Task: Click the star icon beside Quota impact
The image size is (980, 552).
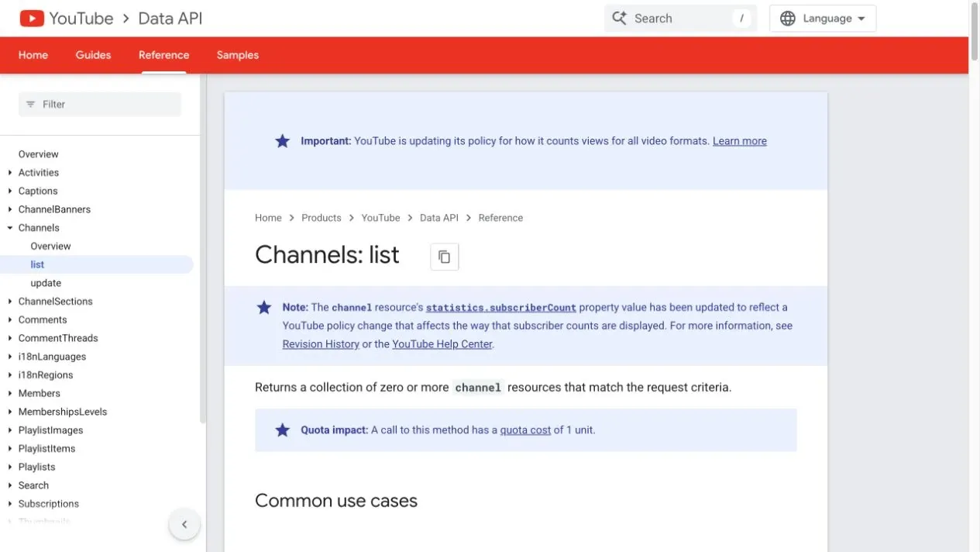Action: [x=283, y=430]
